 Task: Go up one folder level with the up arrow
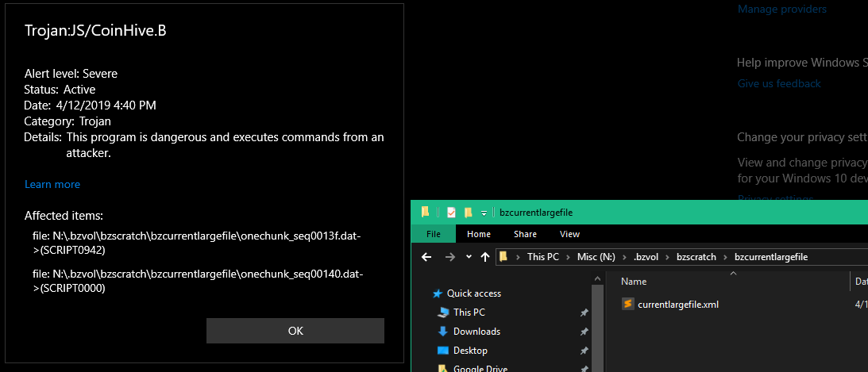coord(485,256)
